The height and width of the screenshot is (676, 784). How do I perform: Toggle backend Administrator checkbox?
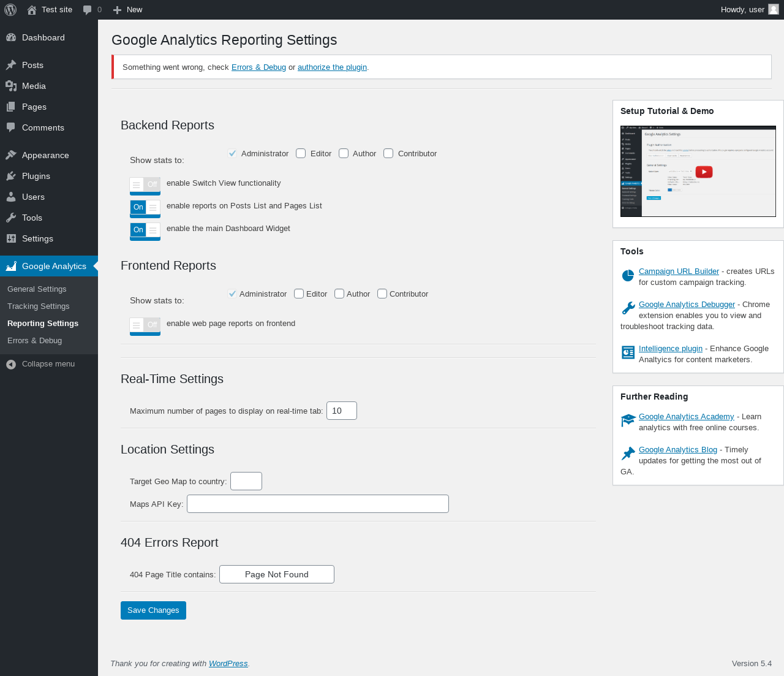click(x=232, y=153)
